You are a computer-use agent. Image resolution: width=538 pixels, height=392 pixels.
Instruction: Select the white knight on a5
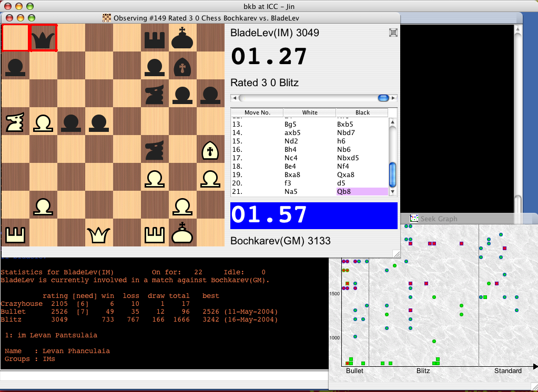15,121
